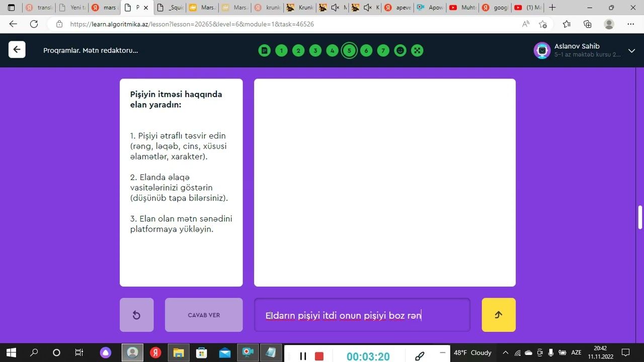Go to task step 6
The image size is (644, 362).
(x=366, y=50)
